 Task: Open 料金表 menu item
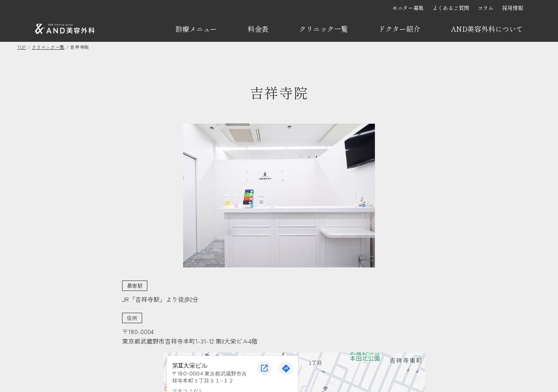tap(258, 29)
